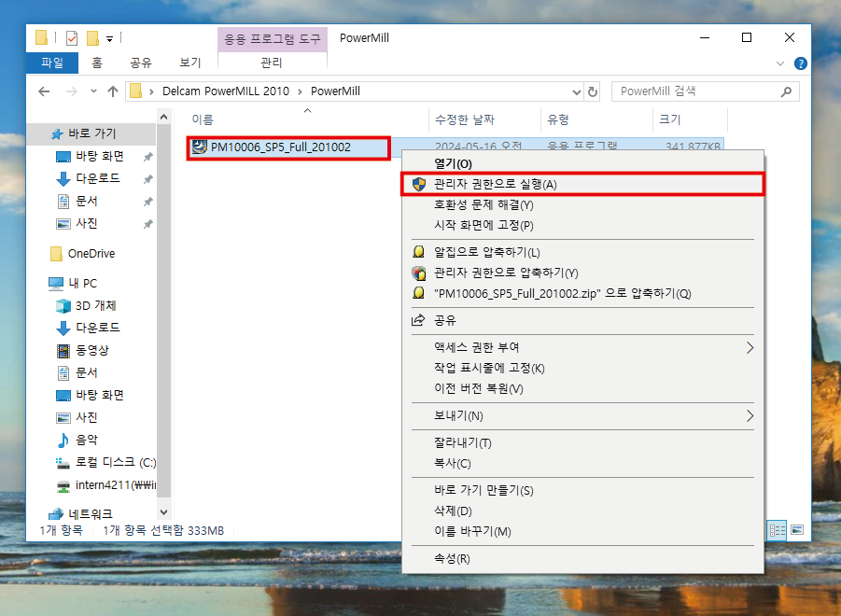Sort by the 크기 column header
Image resolution: width=841 pixels, height=616 pixels.
pos(670,119)
